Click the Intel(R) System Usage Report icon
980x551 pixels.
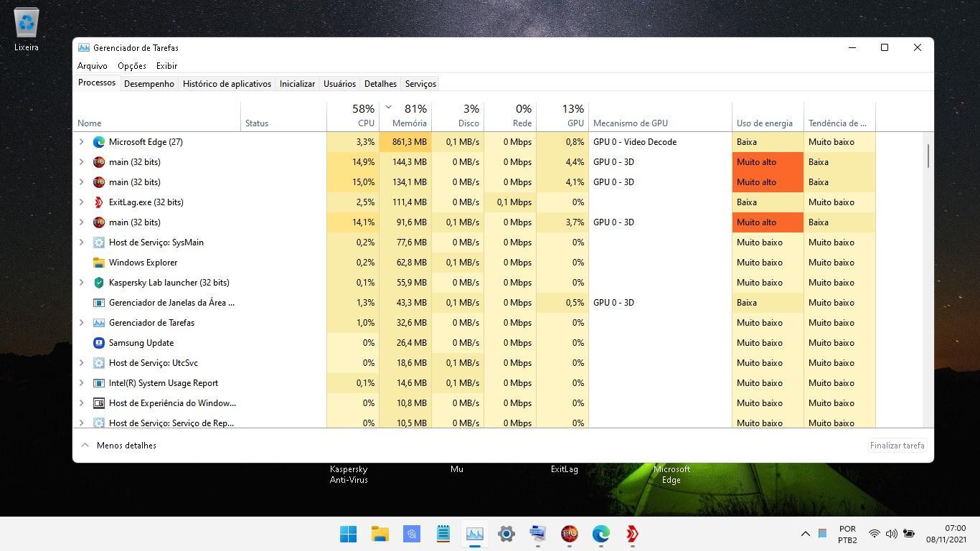pos(99,383)
